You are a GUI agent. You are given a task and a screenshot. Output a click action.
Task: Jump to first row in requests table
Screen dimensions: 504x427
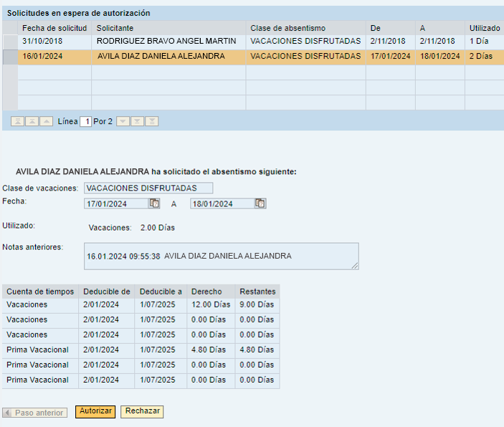[x=17, y=122]
